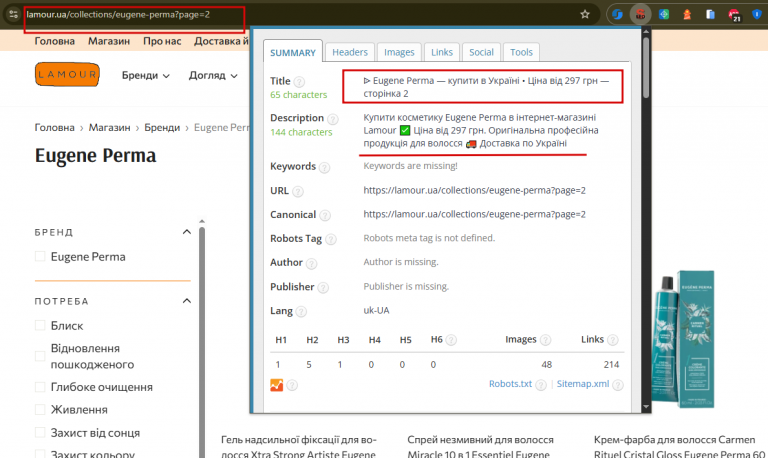768x458 pixels.
Task: Show the Description field help icon
Action: [x=332, y=119]
